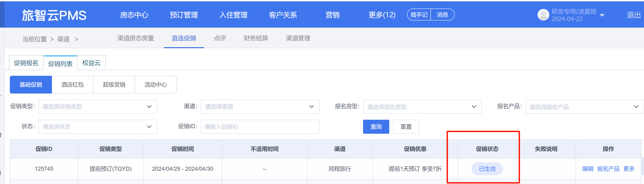Click the 重置 button

point(406,126)
